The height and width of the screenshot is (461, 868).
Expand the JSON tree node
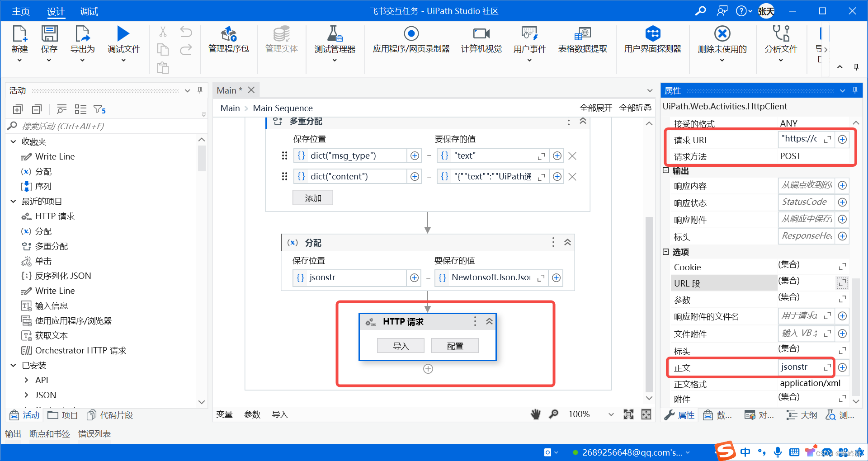pyautogui.click(x=26, y=395)
